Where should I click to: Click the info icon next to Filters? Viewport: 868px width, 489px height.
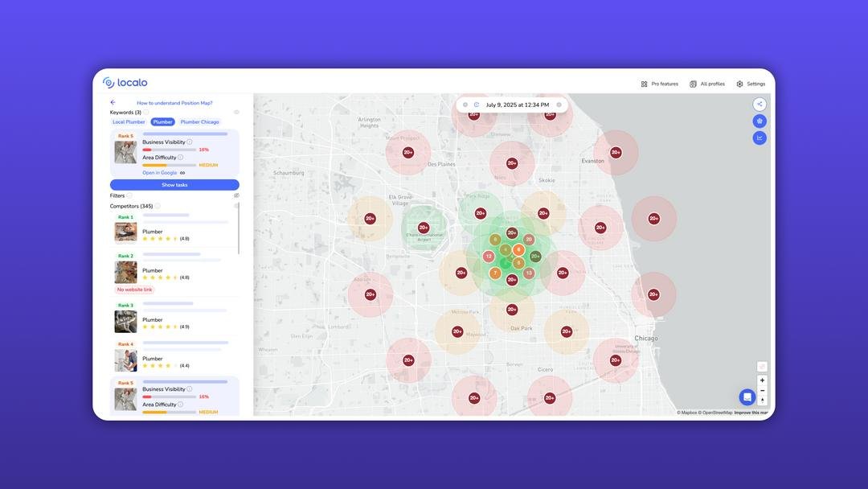pyautogui.click(x=129, y=195)
